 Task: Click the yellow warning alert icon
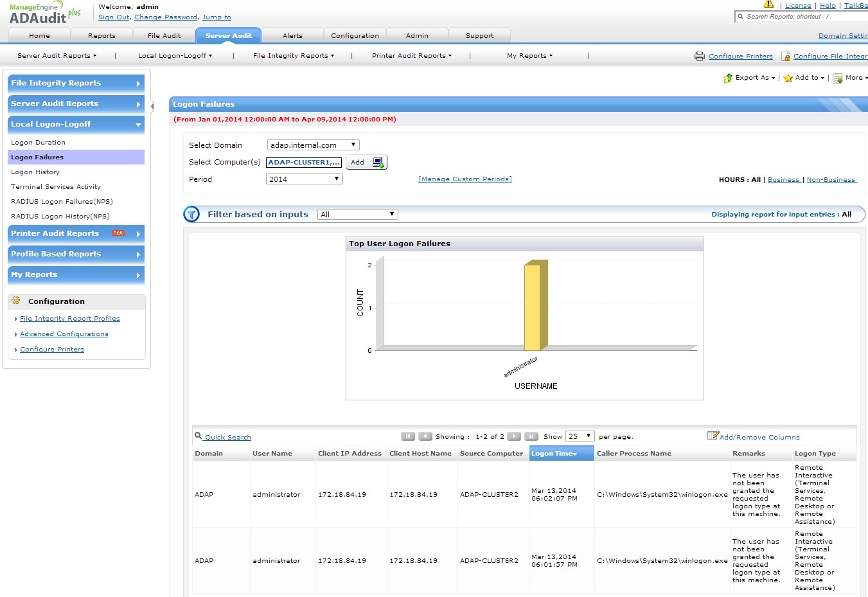(768, 4)
